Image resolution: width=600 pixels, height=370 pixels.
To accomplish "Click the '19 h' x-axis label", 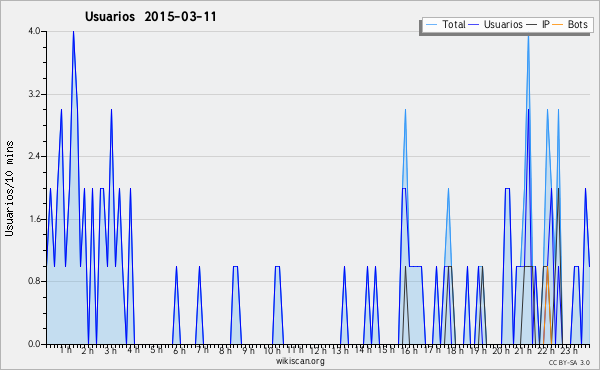I will pos(478,351).
